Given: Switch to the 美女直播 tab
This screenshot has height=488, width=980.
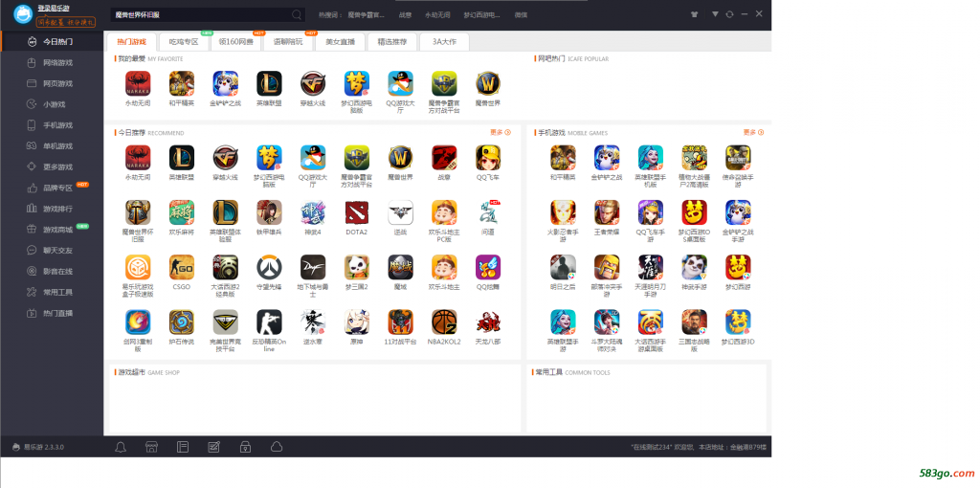Looking at the screenshot, I should coord(340,42).
